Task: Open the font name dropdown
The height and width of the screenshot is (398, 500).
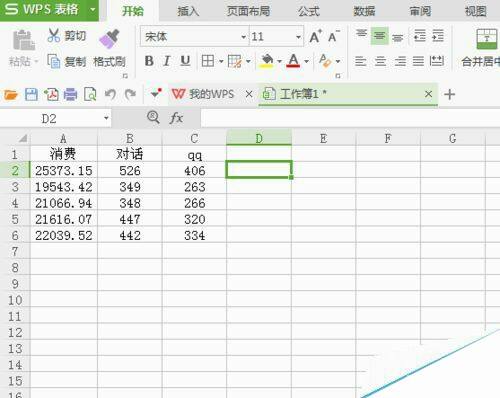Action: 244,37
